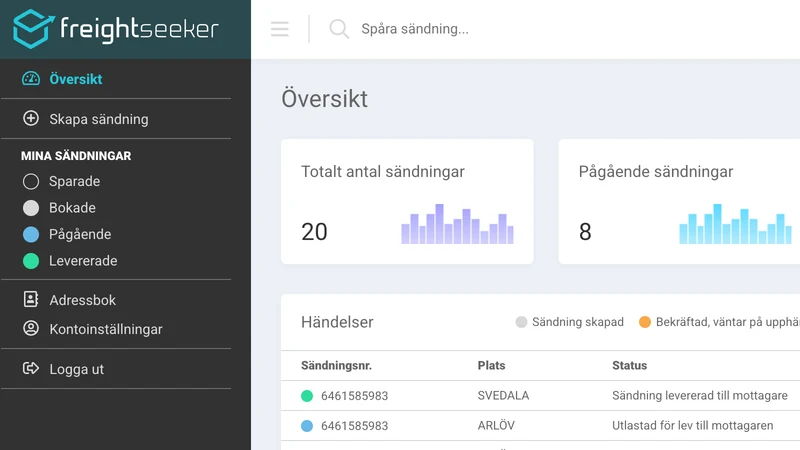Select Logga ut in the sidebar
Viewport: 800px width, 450px height.
[x=77, y=369]
